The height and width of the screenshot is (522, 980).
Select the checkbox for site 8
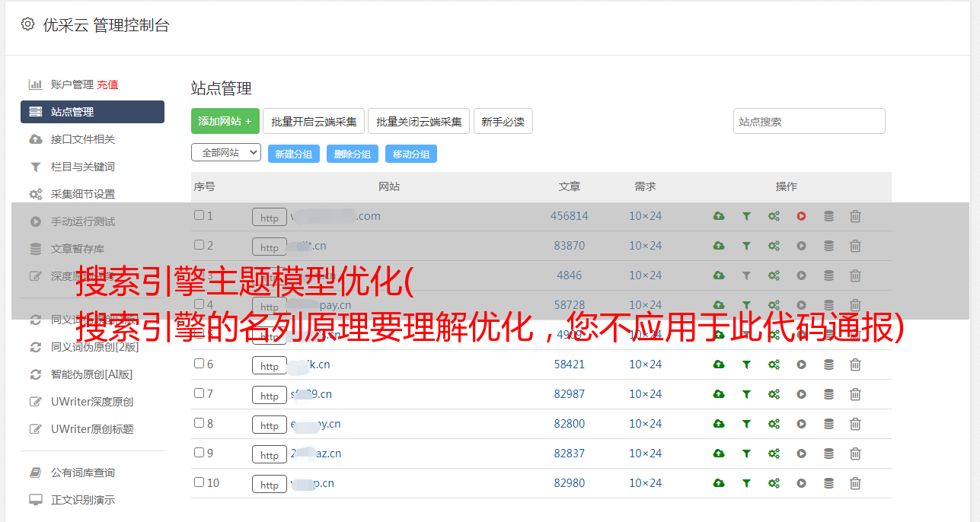(x=199, y=423)
